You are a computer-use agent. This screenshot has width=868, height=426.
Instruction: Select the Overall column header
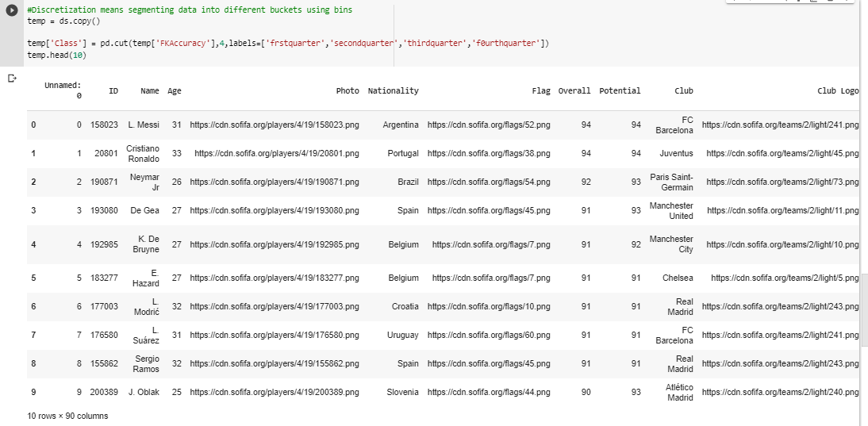click(574, 90)
